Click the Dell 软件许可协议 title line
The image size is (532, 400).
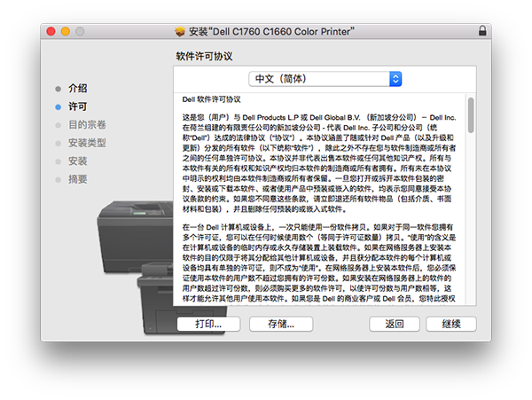pos(211,99)
